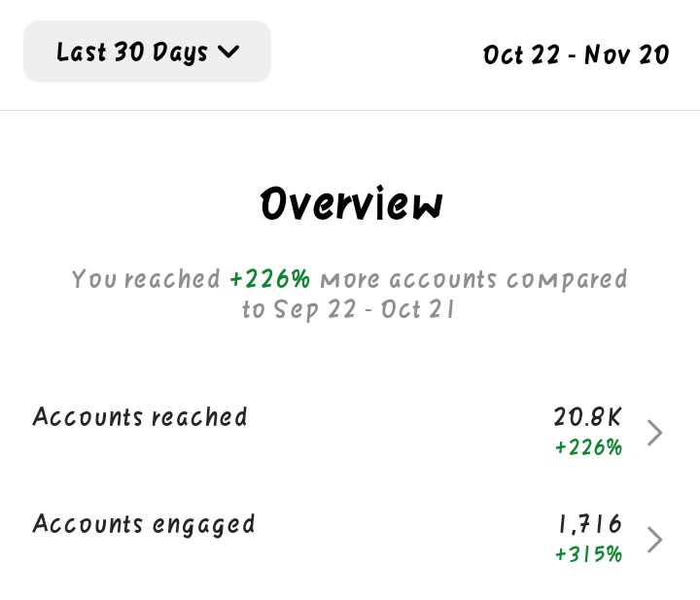Viewport: 700px width, 600px height.
Task: Click Oct 21 in the comparison period
Action: (x=418, y=310)
